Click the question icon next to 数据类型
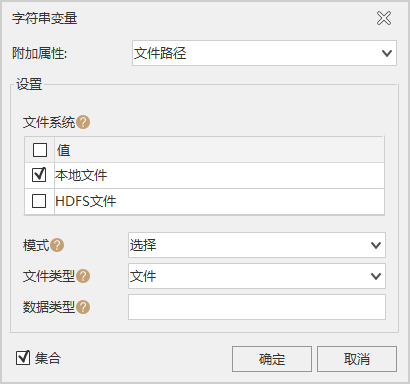 click(83, 307)
